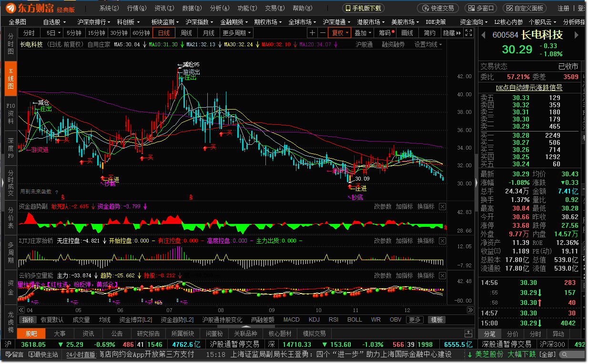Open 多周期 view in the left sidebar

click(10, 252)
